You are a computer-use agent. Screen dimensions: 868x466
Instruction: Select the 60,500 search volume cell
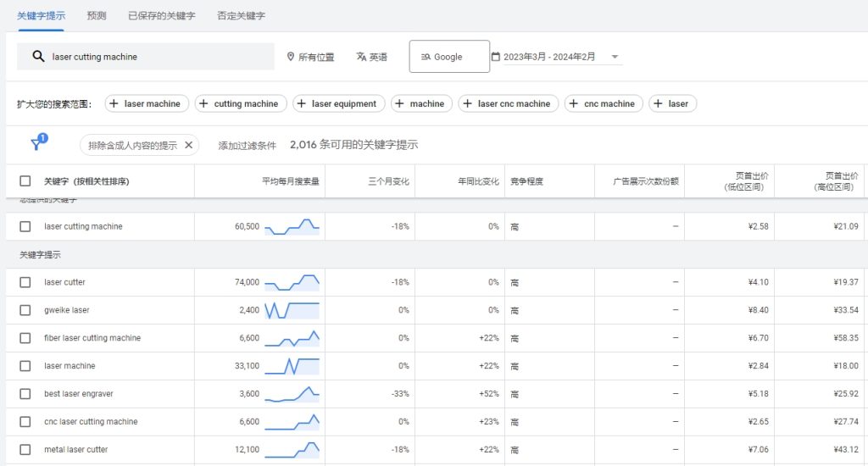tap(247, 226)
